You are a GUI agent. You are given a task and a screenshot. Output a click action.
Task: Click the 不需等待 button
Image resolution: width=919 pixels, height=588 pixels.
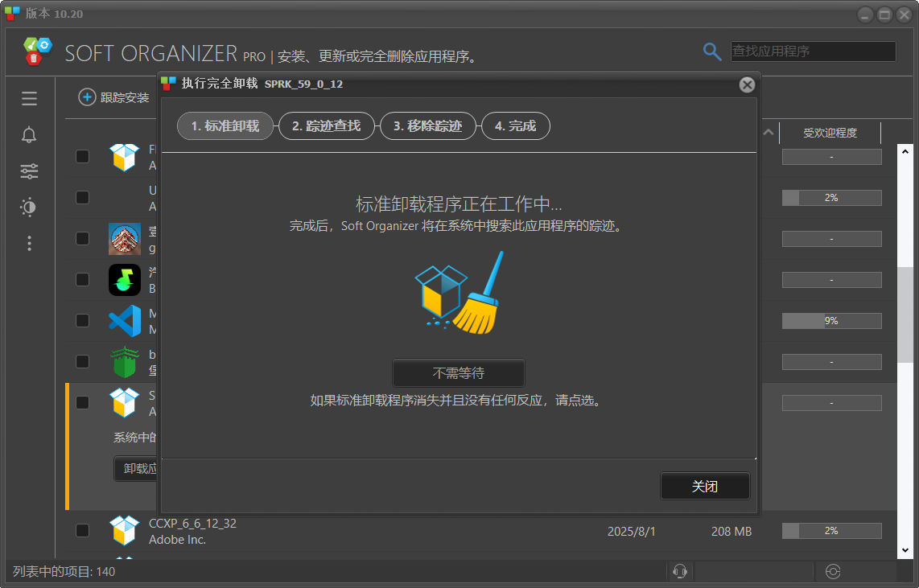459,373
